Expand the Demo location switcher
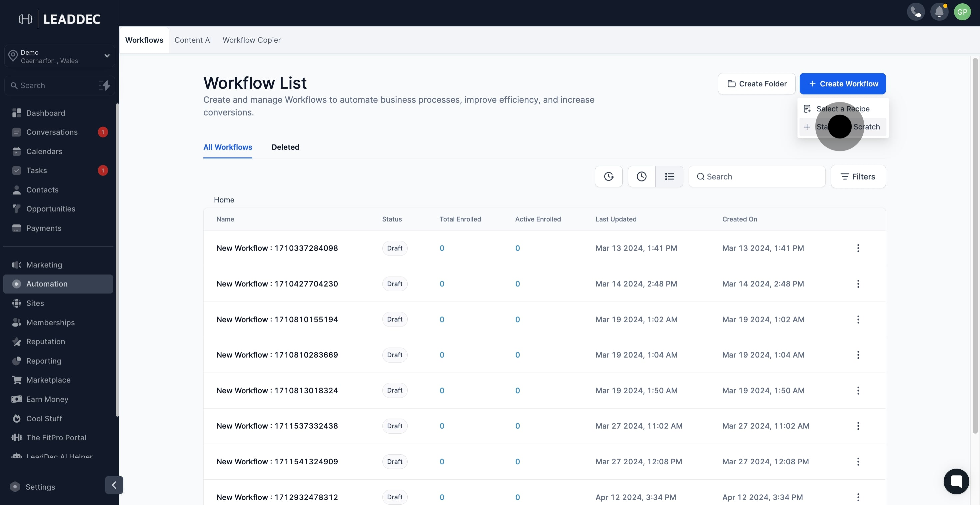The image size is (980, 505). click(60, 56)
